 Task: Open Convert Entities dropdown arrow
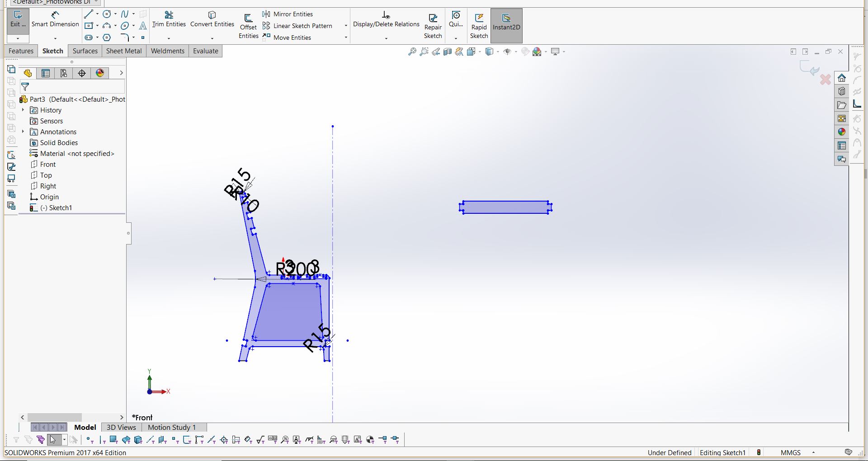click(x=212, y=38)
